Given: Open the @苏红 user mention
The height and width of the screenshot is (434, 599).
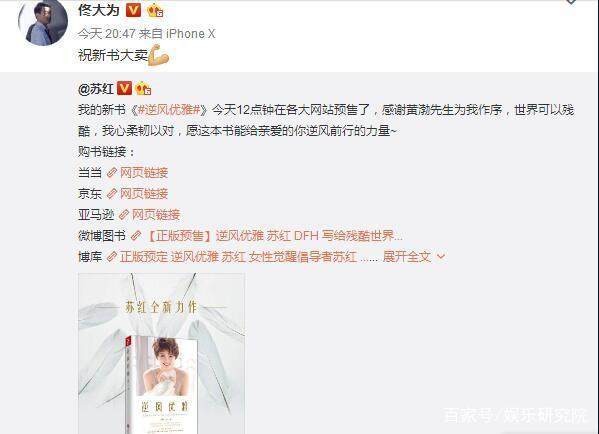Looking at the screenshot, I should (x=96, y=89).
